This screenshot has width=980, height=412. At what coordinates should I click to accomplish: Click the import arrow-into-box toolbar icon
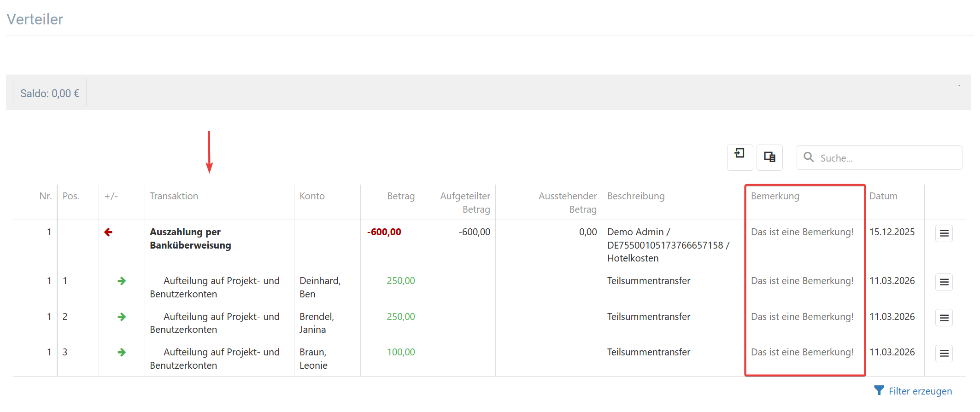coord(739,157)
